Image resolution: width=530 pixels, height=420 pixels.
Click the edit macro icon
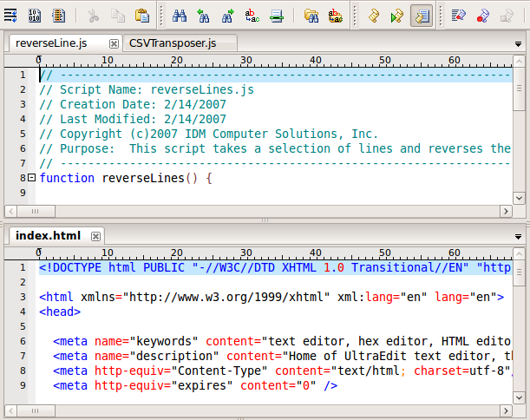(x=458, y=16)
